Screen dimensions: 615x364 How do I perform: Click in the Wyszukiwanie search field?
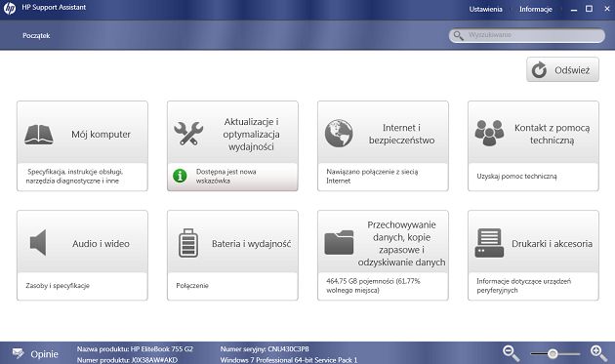527,35
